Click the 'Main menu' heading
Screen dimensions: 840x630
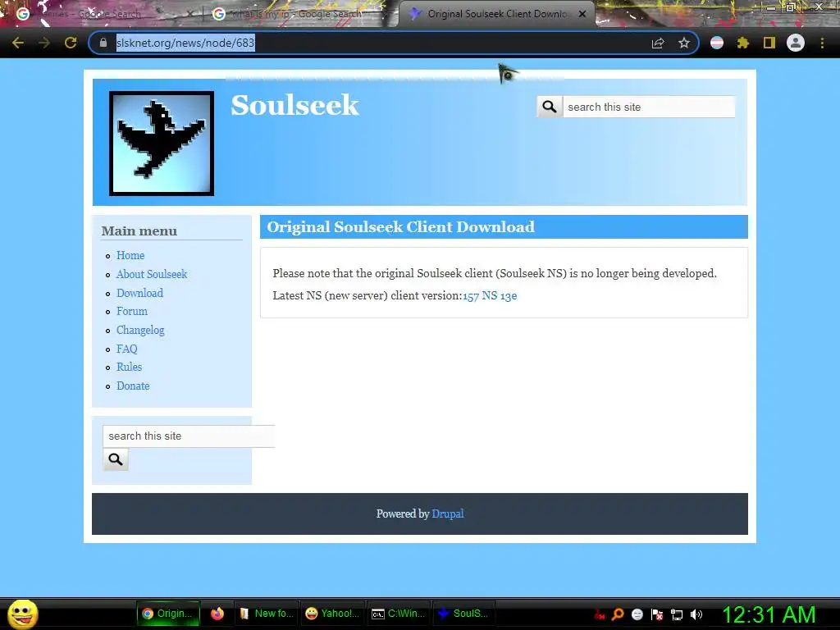(x=139, y=231)
